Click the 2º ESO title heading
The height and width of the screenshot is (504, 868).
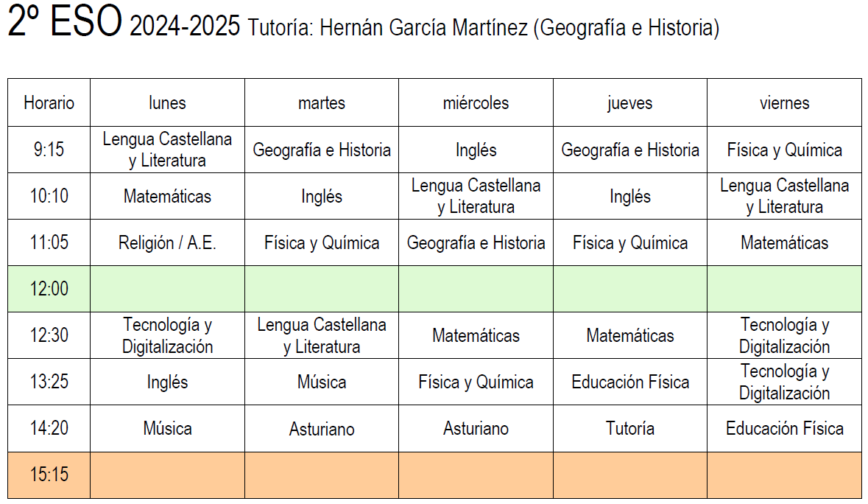64,24
